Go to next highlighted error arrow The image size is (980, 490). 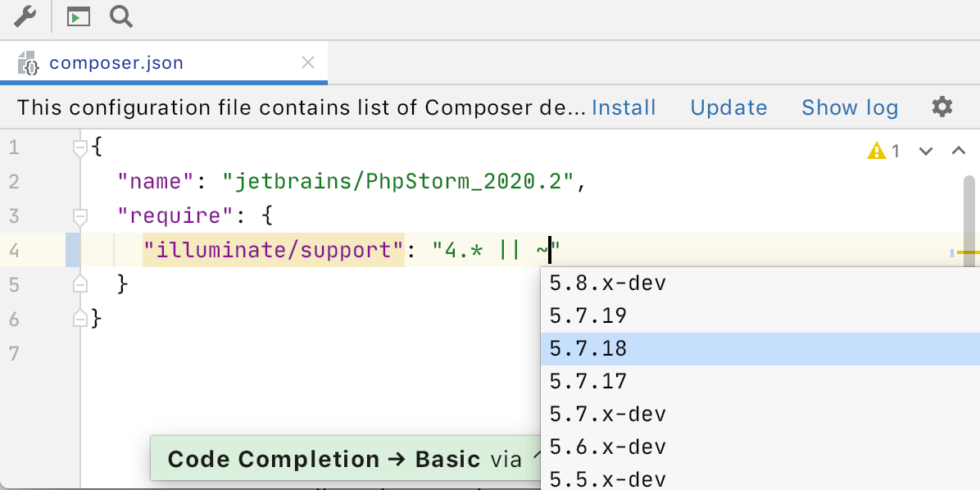[x=926, y=151]
